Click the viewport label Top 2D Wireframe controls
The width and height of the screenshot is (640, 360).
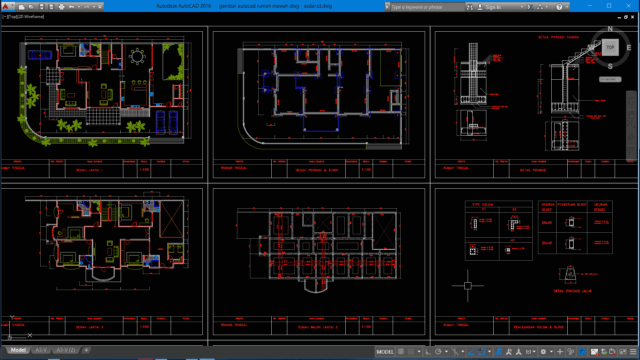[23, 17]
